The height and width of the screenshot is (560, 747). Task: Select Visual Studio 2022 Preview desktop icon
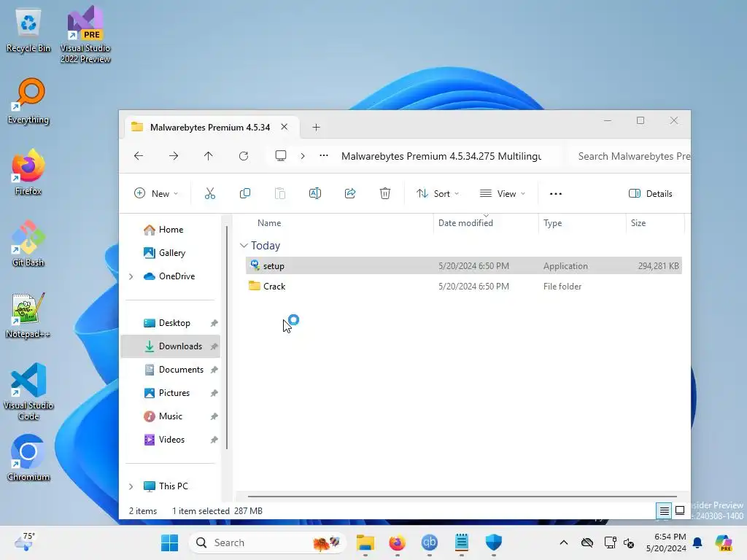(x=85, y=34)
